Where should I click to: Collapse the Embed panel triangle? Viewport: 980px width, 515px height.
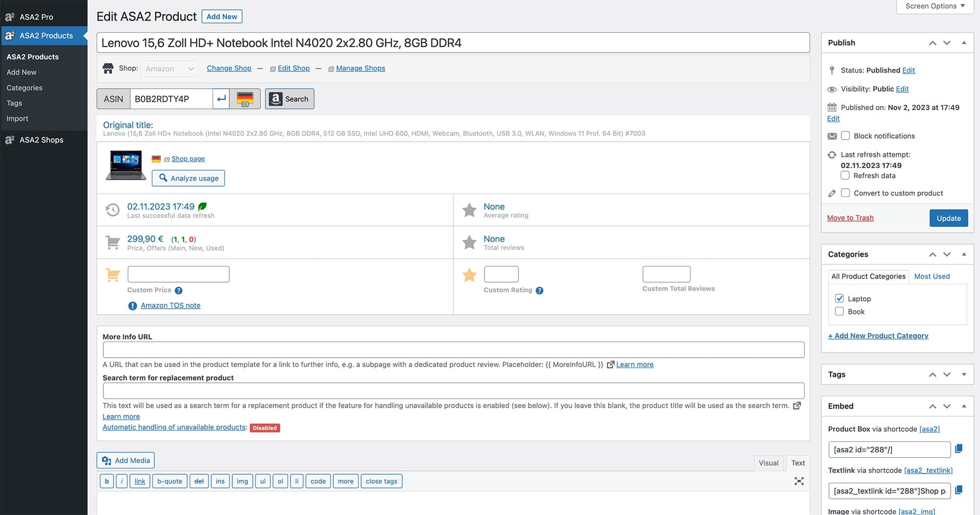point(964,406)
